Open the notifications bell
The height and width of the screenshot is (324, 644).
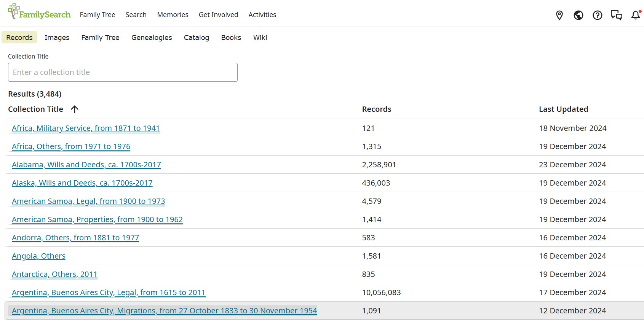635,15
